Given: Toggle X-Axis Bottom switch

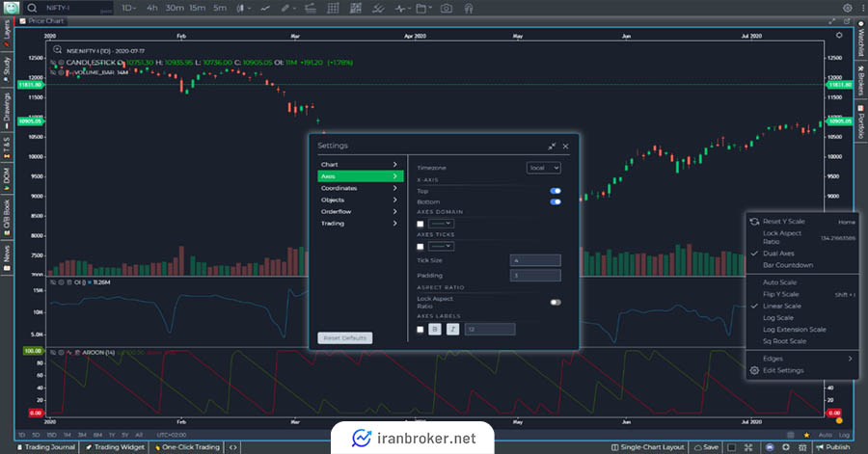Looking at the screenshot, I should tap(556, 201).
